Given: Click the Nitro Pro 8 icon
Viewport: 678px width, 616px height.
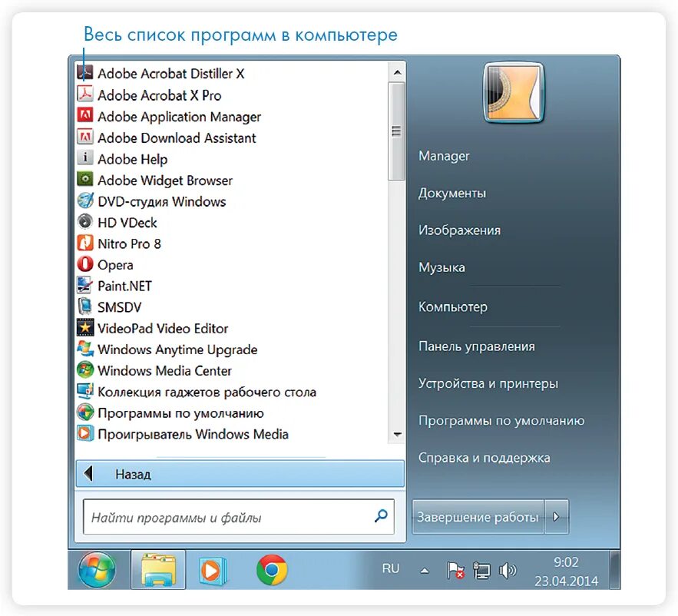Looking at the screenshot, I should (x=84, y=242).
